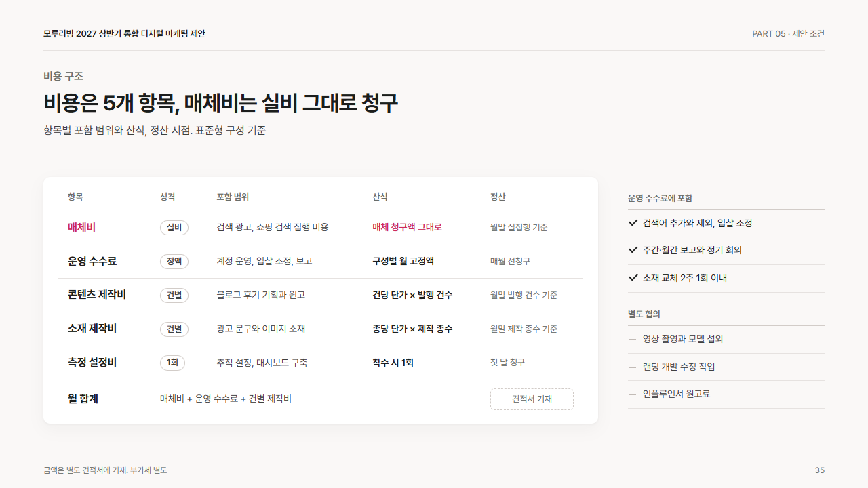
Task: Click the 운영 수수료에 포함 sidebar heading
Action: (660, 199)
